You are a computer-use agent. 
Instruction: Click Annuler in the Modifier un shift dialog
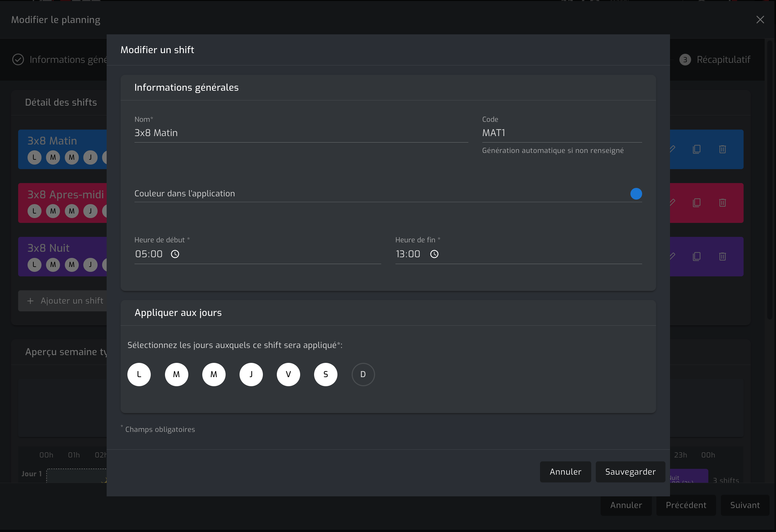click(x=565, y=472)
